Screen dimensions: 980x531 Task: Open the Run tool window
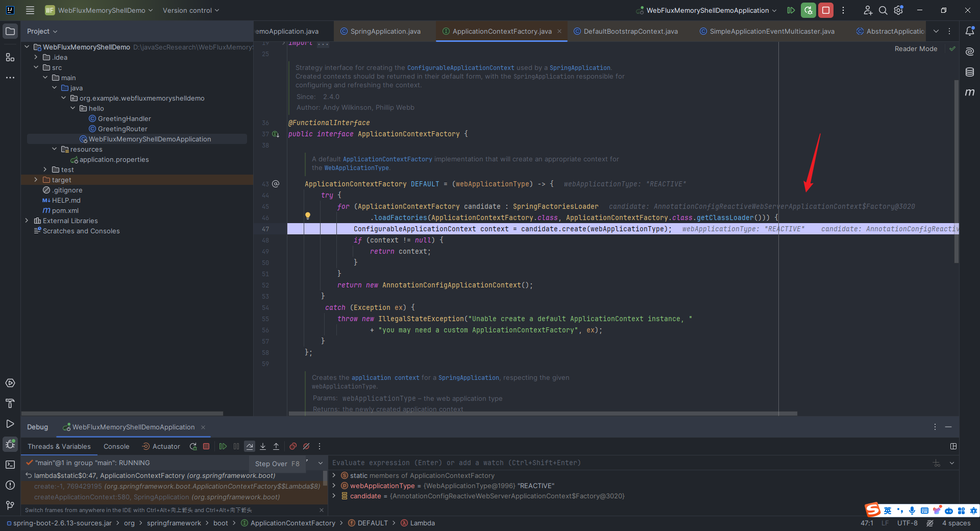click(10, 424)
